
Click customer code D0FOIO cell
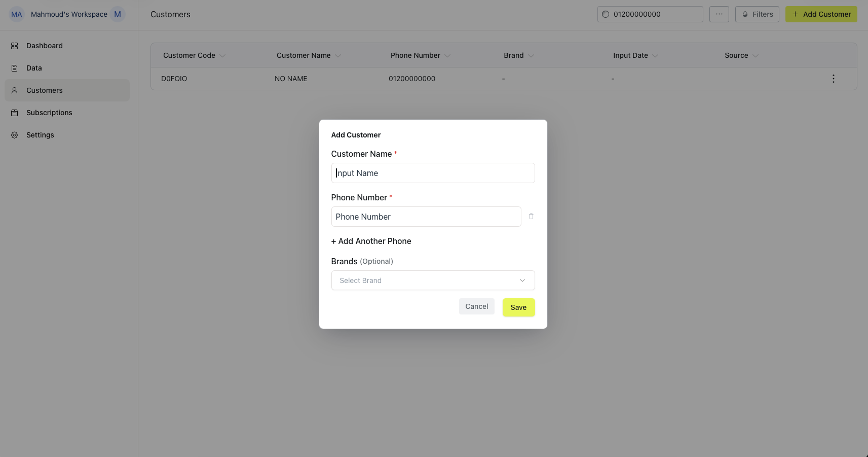pyautogui.click(x=174, y=79)
